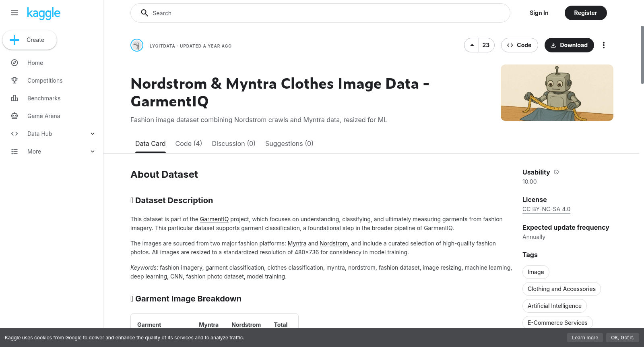Click the Data Hub code brackets icon

(14, 134)
